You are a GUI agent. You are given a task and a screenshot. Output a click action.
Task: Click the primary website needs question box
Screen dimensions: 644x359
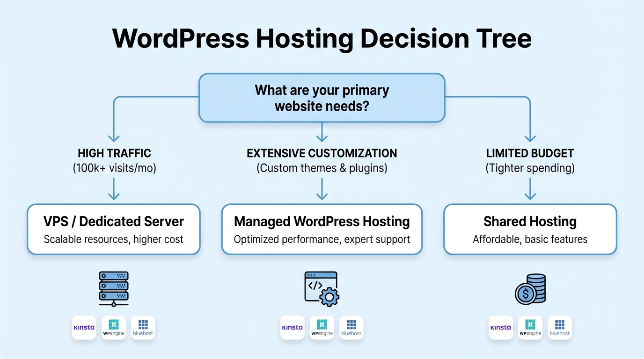322,98
